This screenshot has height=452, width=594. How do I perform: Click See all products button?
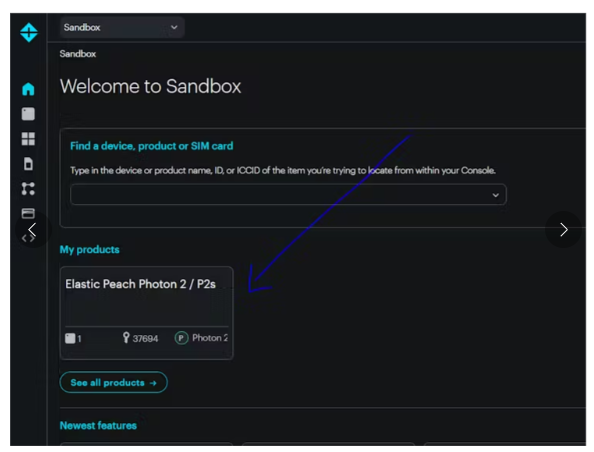point(113,382)
